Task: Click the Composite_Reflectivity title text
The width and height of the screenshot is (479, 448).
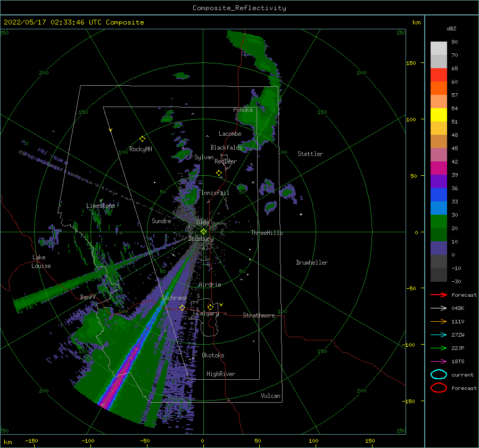Action: (239, 8)
